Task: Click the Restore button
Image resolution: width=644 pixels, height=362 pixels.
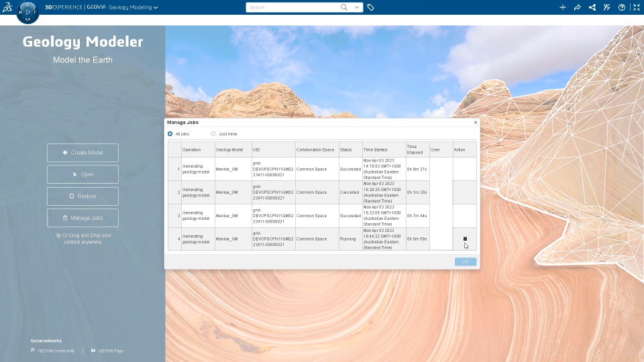Action: point(83,196)
